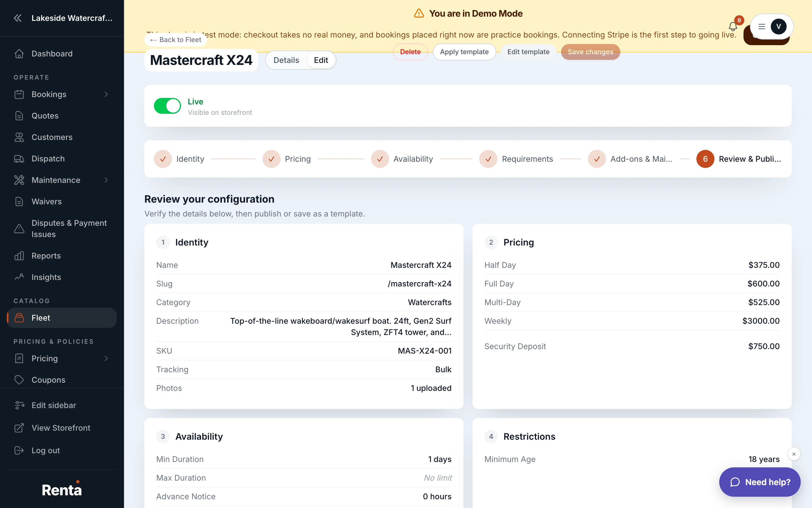Click Apply template button
Image resolution: width=812 pixels, height=508 pixels.
464,52
